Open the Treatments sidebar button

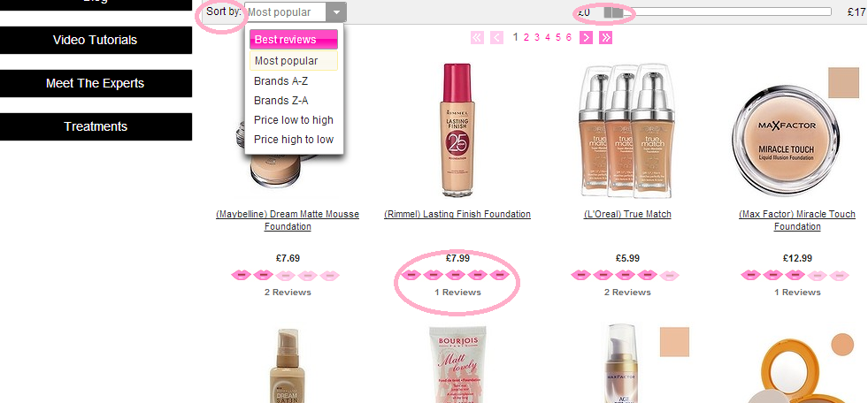coord(96,126)
